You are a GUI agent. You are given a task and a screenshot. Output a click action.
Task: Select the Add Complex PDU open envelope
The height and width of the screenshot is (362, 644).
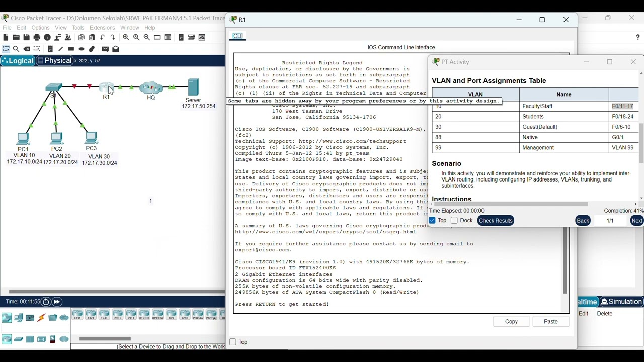coord(116,49)
